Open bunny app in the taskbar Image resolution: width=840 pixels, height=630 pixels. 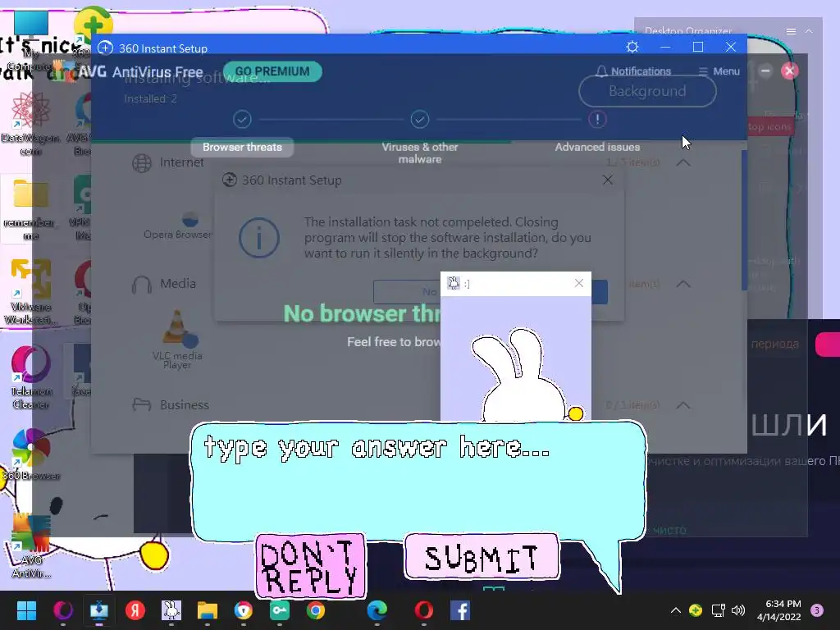point(171,610)
